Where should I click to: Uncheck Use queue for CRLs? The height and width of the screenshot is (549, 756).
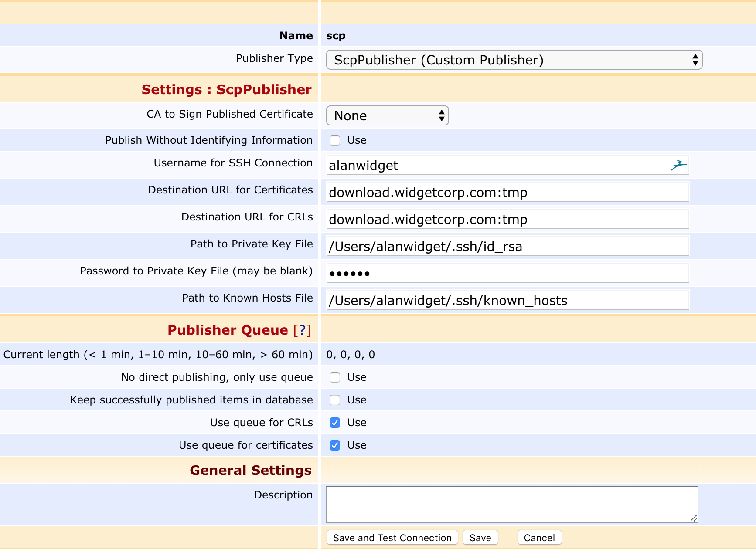click(x=335, y=423)
